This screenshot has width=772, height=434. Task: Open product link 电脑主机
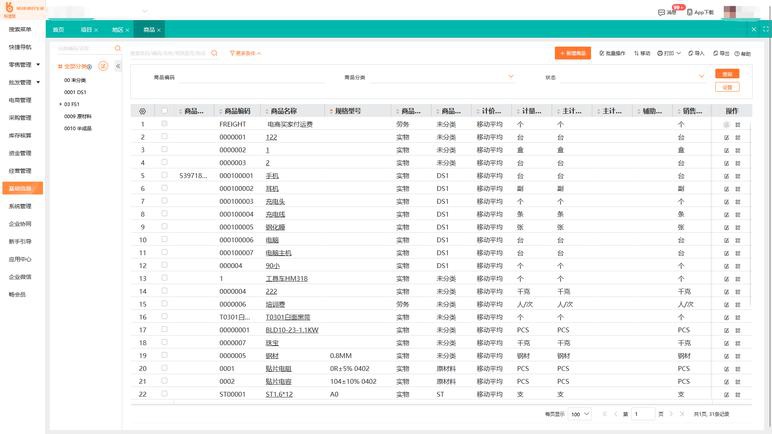click(279, 253)
